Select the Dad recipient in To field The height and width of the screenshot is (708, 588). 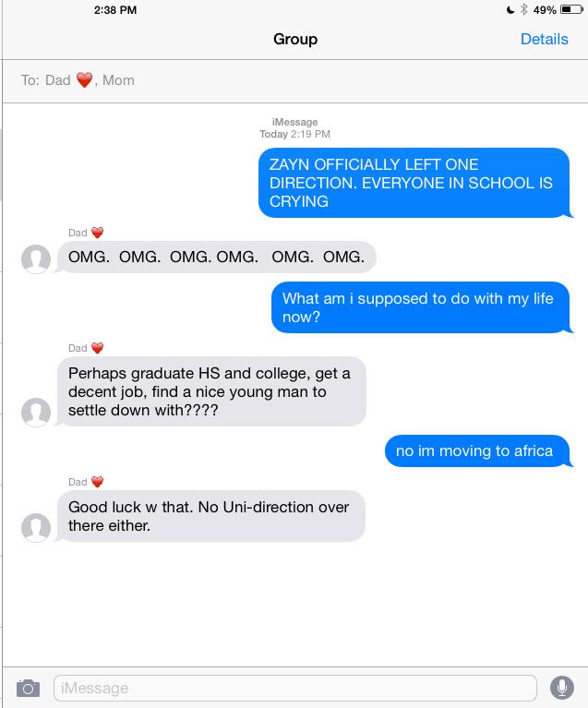pyautogui.click(x=58, y=80)
